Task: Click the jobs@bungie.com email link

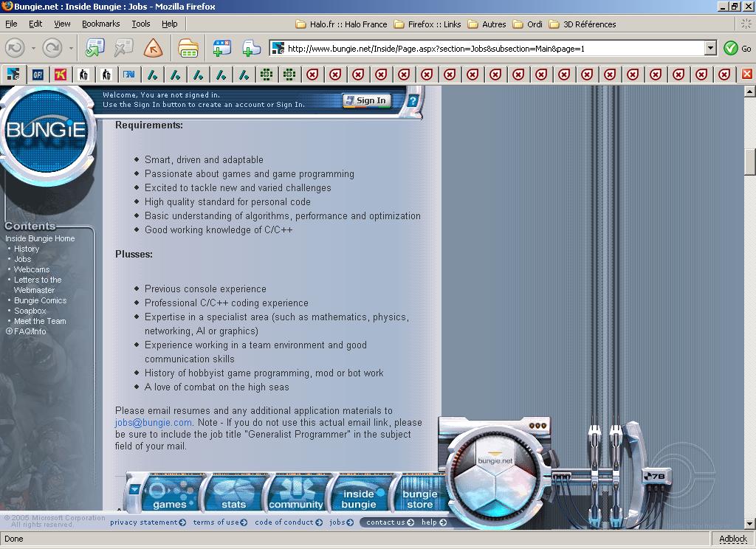Action: click(x=154, y=422)
